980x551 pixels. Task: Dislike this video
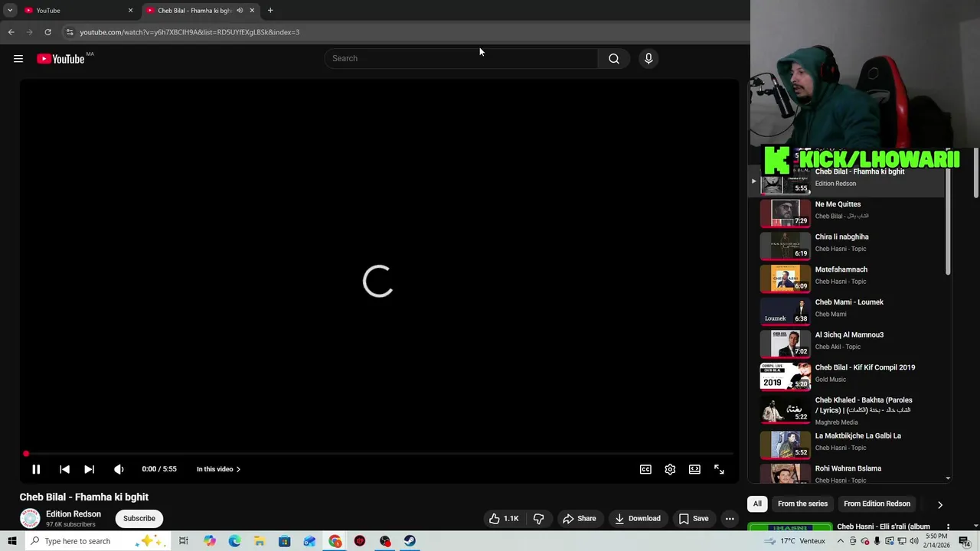click(x=538, y=518)
